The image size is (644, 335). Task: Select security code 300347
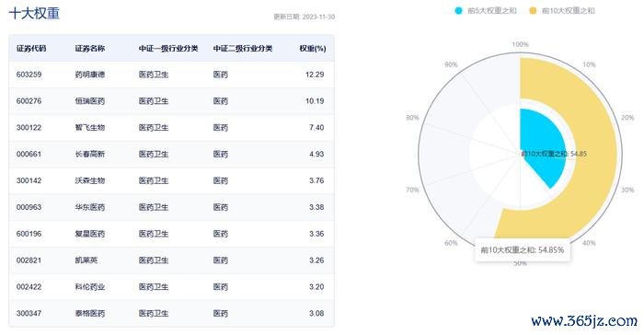[x=29, y=313]
